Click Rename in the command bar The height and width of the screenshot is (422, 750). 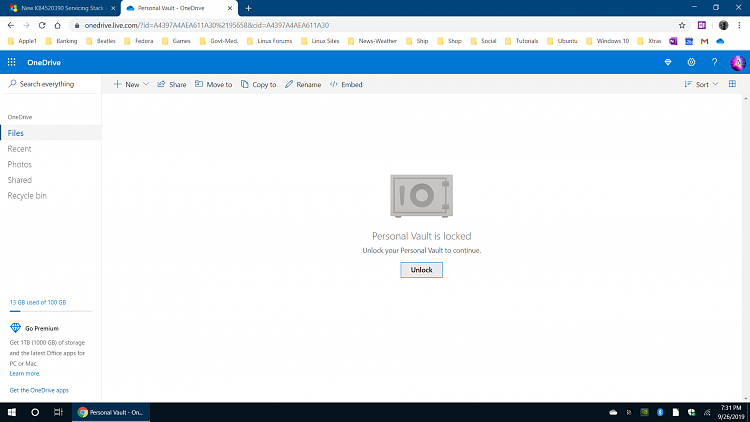(303, 84)
